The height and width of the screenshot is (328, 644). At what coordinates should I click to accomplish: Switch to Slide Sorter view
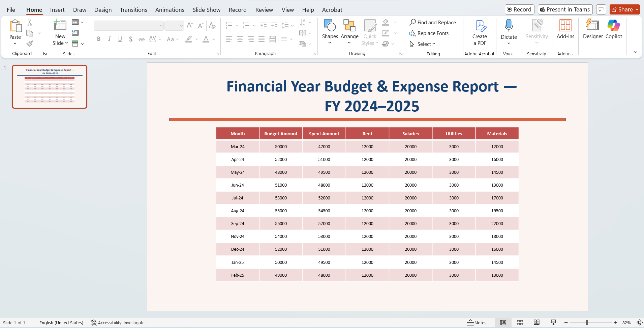520,323
